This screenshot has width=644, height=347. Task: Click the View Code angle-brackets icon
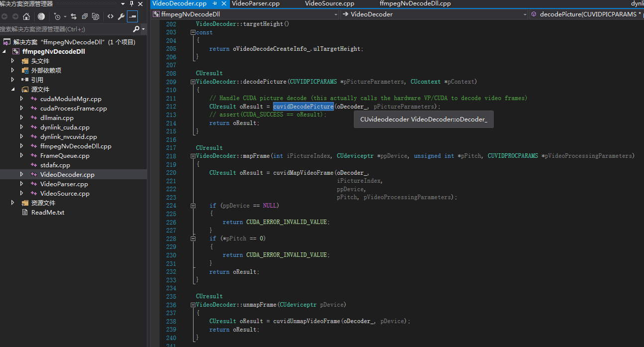(x=110, y=16)
